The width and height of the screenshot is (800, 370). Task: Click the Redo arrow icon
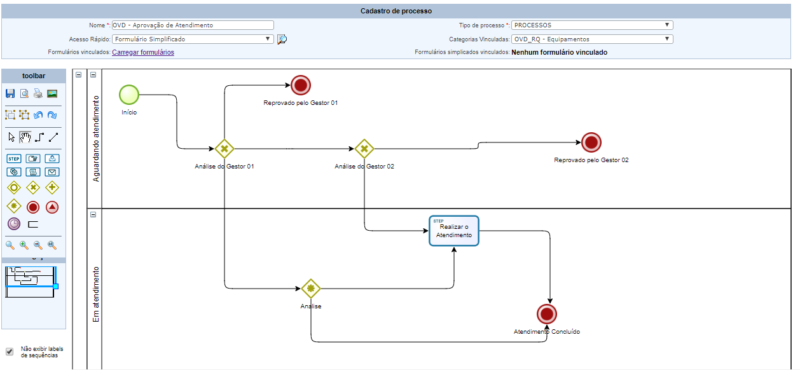(52, 115)
